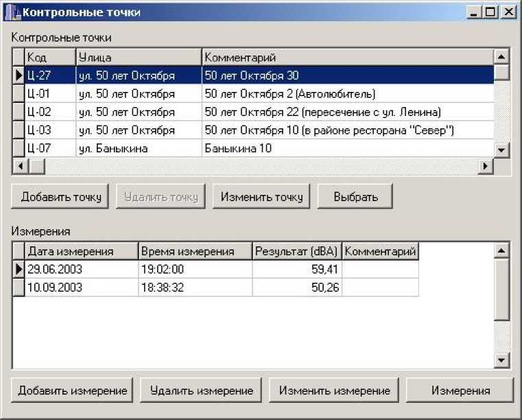Click row selector of Ц-07 row

pos(19,148)
